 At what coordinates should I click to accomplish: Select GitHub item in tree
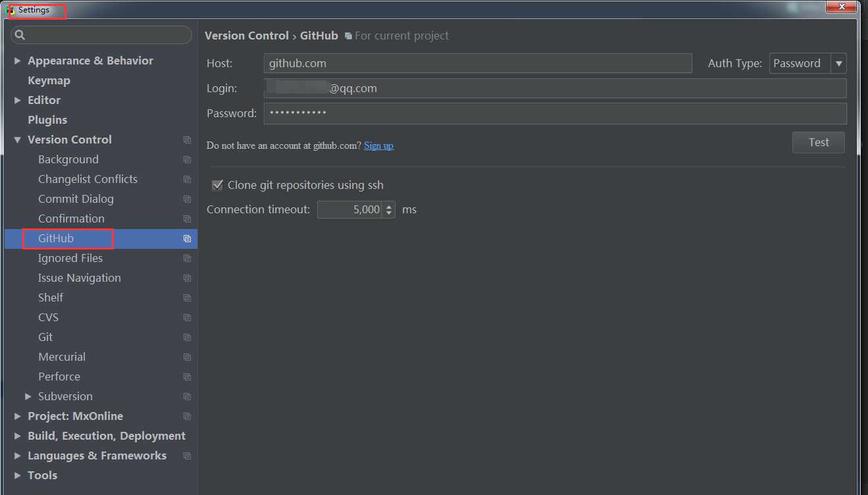[x=56, y=238]
